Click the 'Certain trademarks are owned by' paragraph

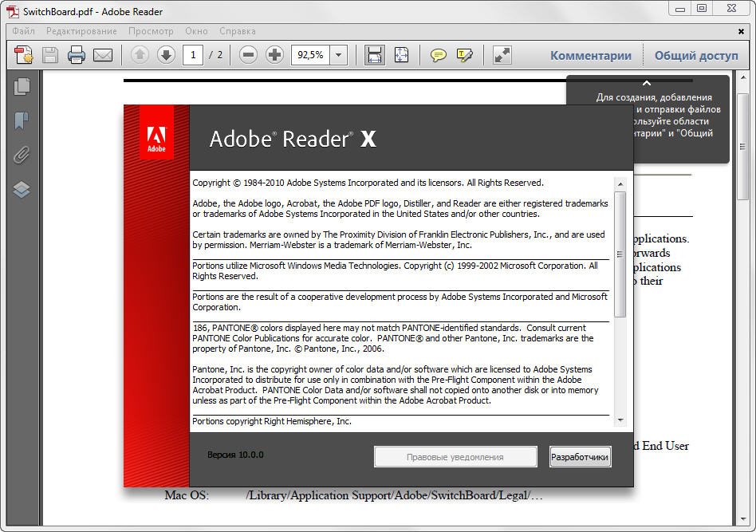tap(399, 240)
